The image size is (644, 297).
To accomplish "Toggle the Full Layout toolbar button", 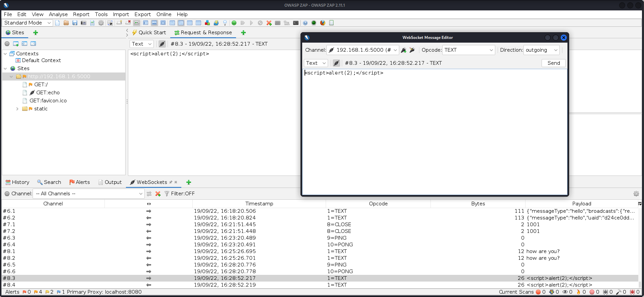I will [x=163, y=23].
